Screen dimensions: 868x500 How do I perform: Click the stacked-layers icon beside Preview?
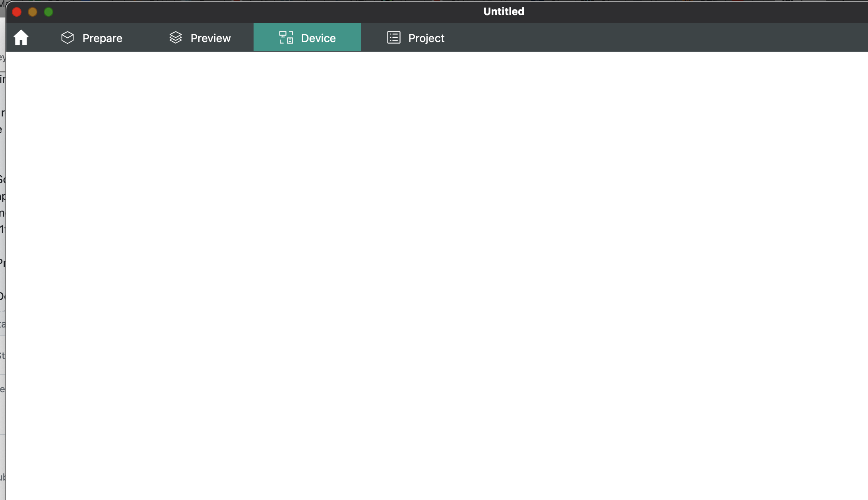pos(175,37)
